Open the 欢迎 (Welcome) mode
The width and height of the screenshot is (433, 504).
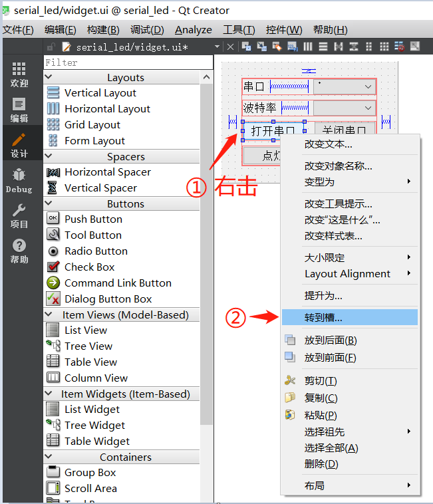pos(19,74)
